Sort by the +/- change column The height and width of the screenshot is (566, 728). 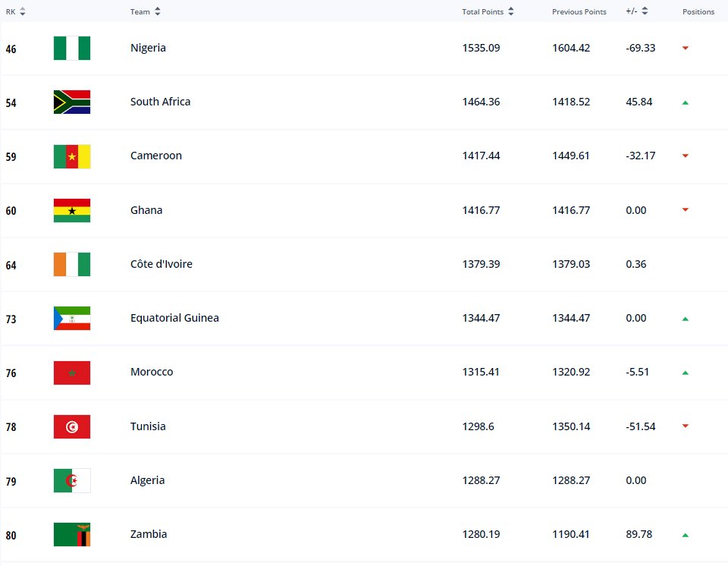pyautogui.click(x=637, y=11)
